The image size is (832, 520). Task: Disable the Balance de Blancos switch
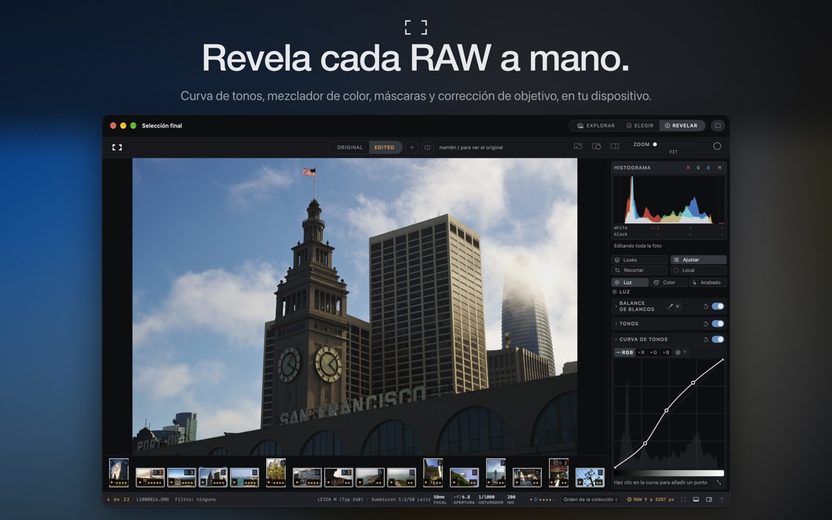coord(717,306)
